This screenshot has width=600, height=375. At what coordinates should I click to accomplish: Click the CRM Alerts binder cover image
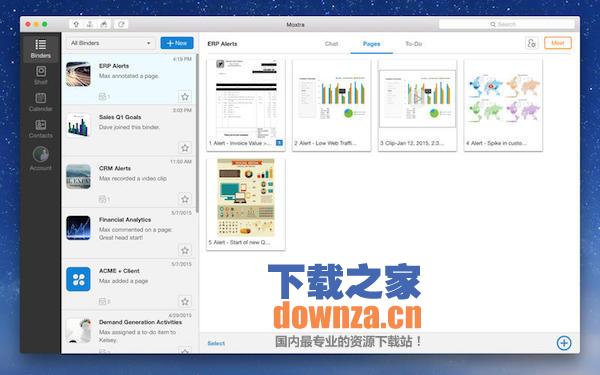coord(78,176)
